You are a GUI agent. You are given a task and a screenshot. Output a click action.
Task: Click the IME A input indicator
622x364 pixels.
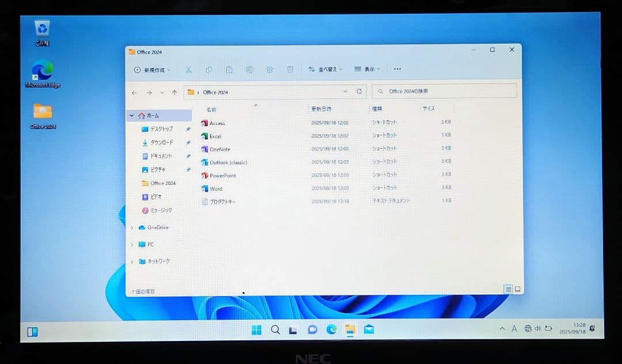(x=514, y=329)
